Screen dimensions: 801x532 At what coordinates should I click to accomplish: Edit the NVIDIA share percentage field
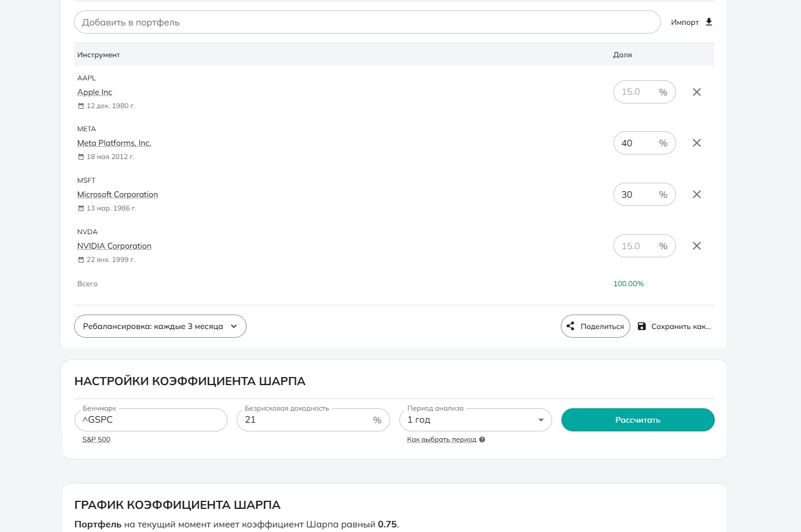[x=644, y=246]
